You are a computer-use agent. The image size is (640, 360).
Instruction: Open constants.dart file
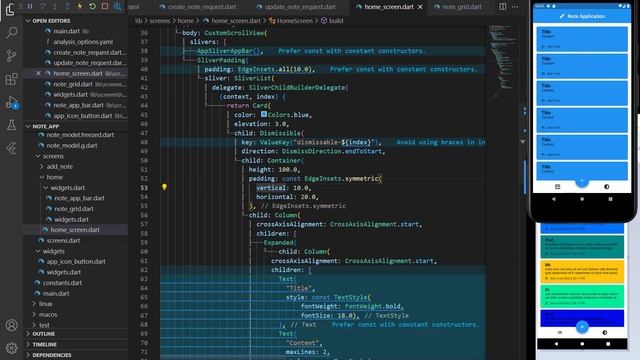62,282
